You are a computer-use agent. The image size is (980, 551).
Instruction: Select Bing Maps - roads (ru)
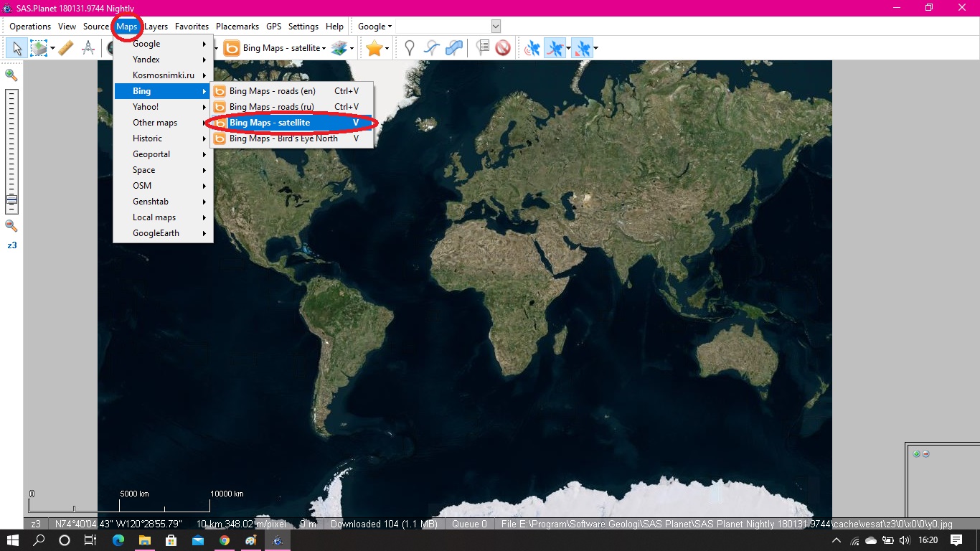click(291, 107)
